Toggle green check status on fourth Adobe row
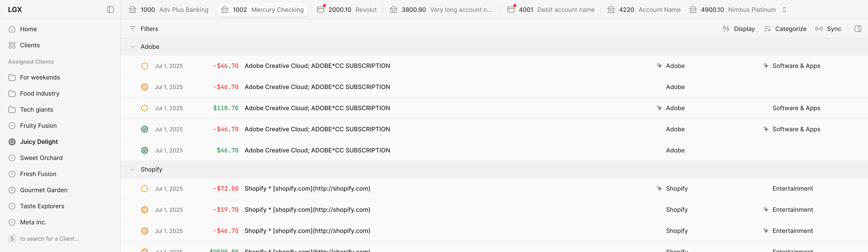Screen dimensions: 868x252 [x=145, y=129]
